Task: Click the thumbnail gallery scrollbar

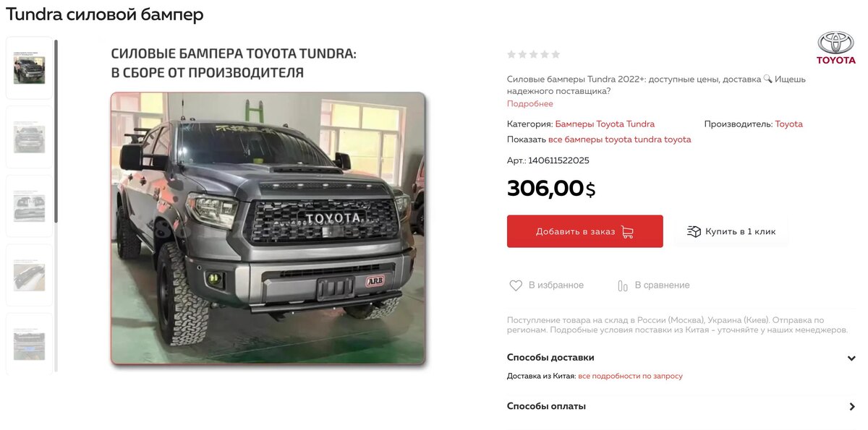Action: click(56, 131)
